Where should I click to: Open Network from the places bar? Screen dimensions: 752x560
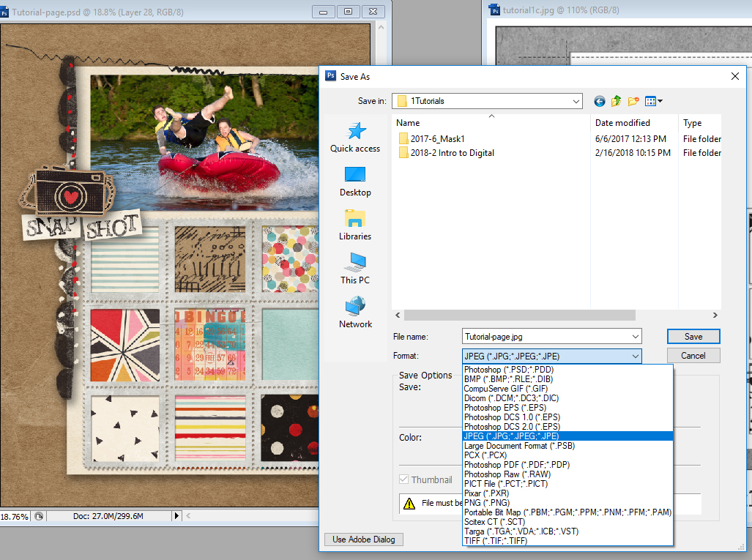(x=354, y=314)
